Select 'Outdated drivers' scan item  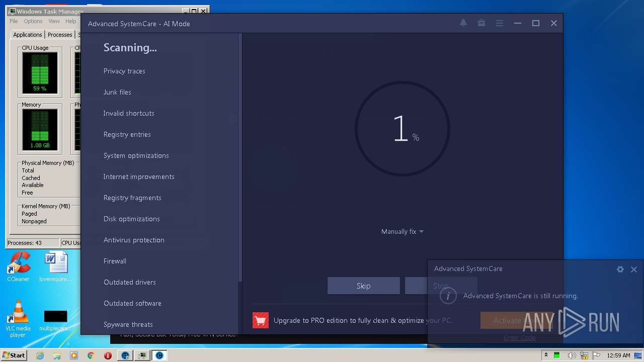[x=130, y=282]
